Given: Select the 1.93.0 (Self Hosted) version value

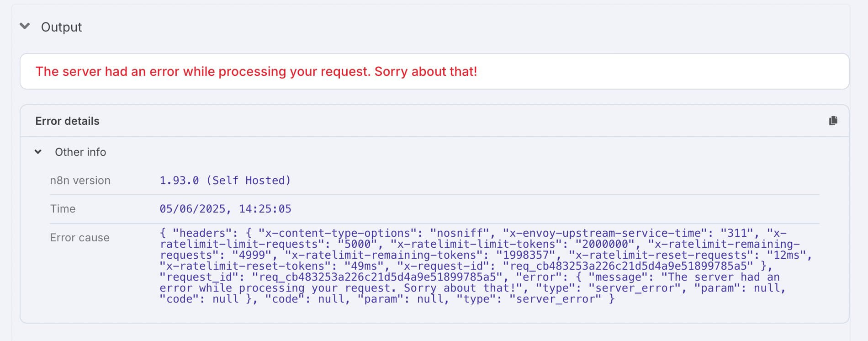Looking at the screenshot, I should click(x=225, y=181).
